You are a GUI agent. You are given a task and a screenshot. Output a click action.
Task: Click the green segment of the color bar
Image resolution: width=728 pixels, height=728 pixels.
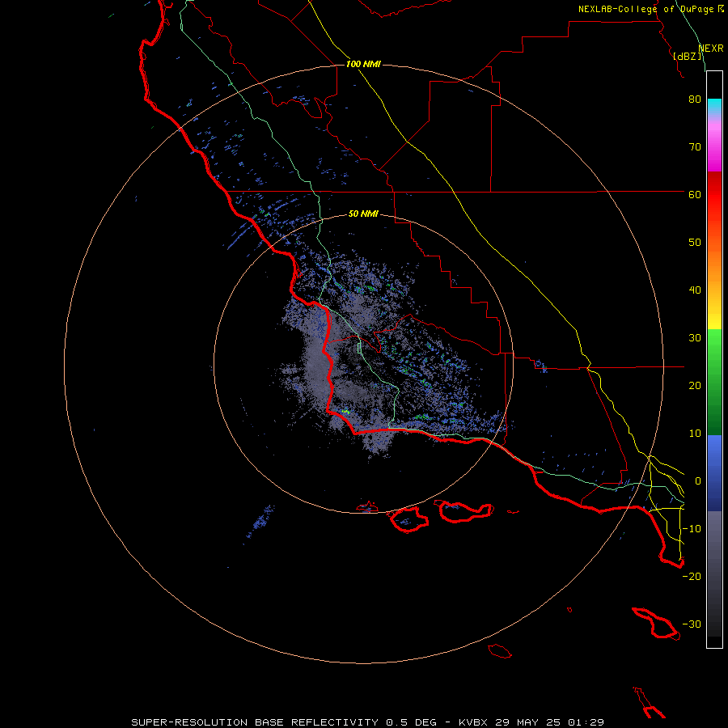[714, 382]
